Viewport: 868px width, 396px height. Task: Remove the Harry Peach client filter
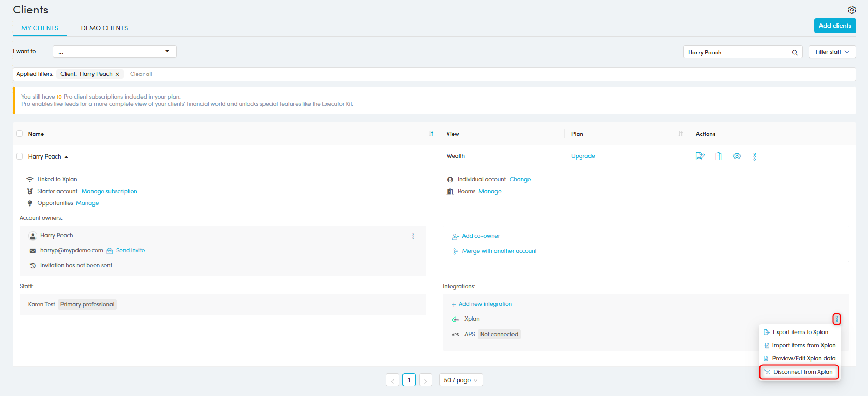point(118,74)
